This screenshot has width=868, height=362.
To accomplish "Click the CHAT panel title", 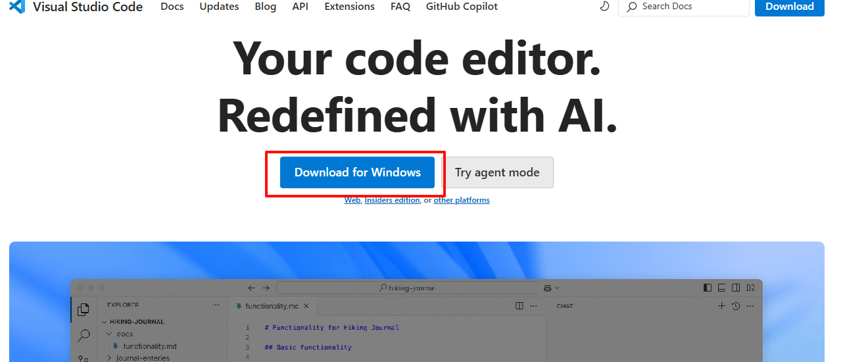I will tap(565, 306).
